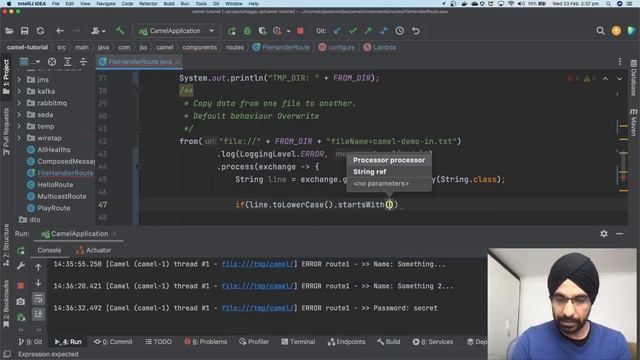640x360 pixels.
Task: Open user profile dropdown in toolbar
Action: point(98,31)
